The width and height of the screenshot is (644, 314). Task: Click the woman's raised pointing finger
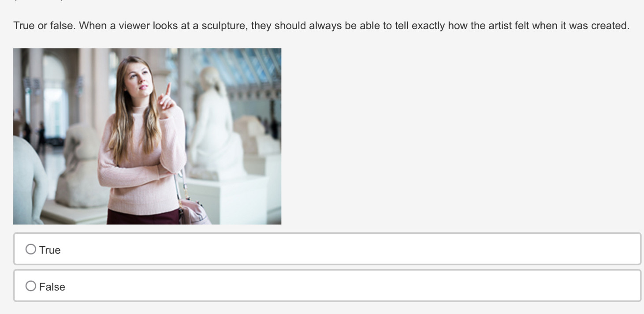tap(168, 90)
